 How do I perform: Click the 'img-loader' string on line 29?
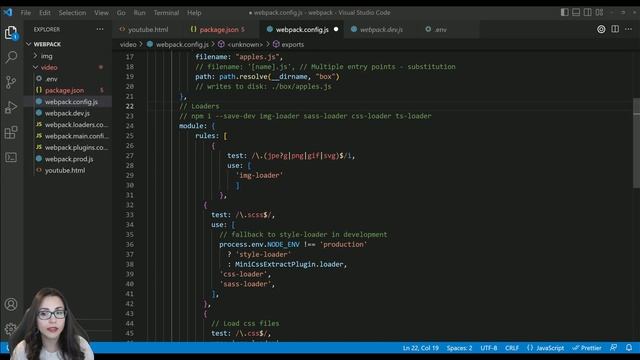259,176
